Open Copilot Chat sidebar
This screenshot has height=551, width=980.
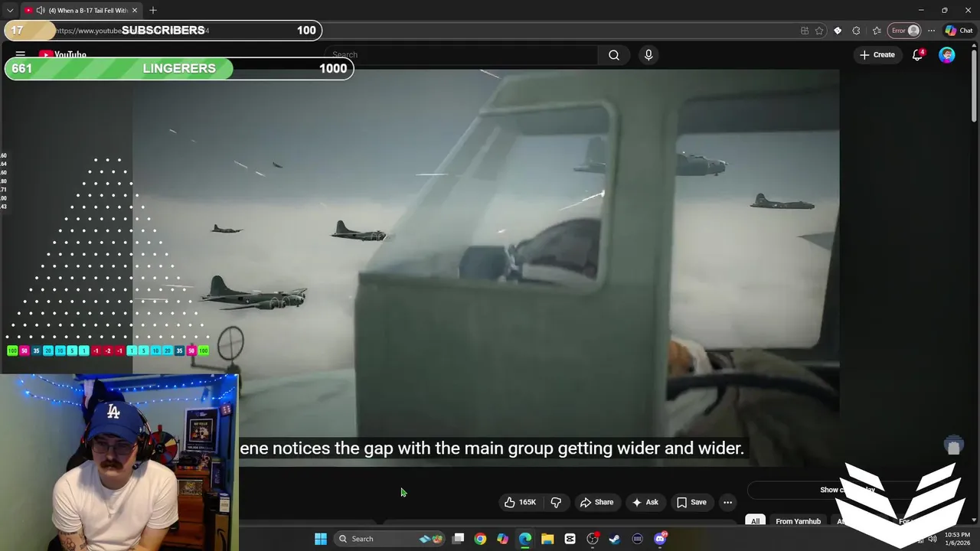pyautogui.click(x=959, y=31)
